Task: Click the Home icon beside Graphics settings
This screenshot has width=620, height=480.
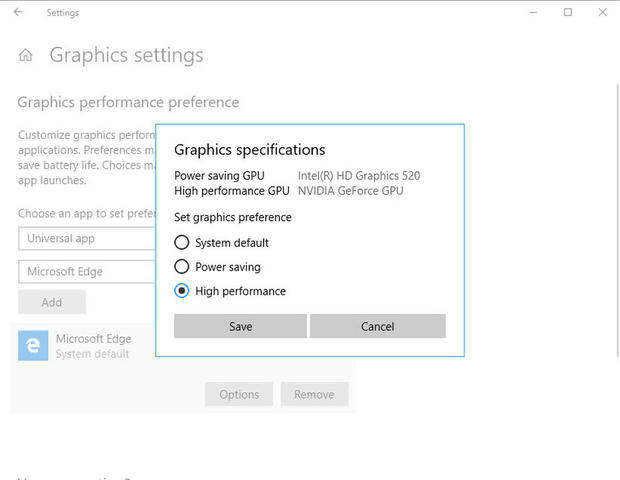Action: (26, 56)
